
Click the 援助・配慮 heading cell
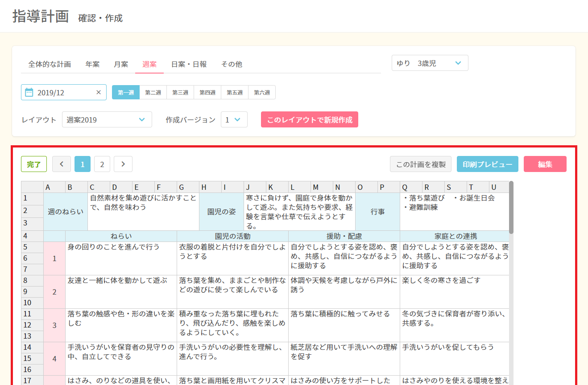click(x=344, y=236)
